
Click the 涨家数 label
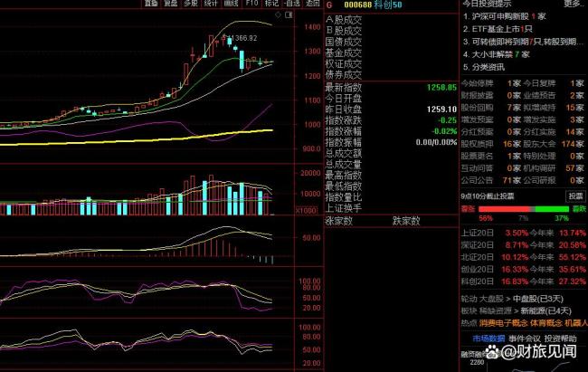(x=339, y=221)
